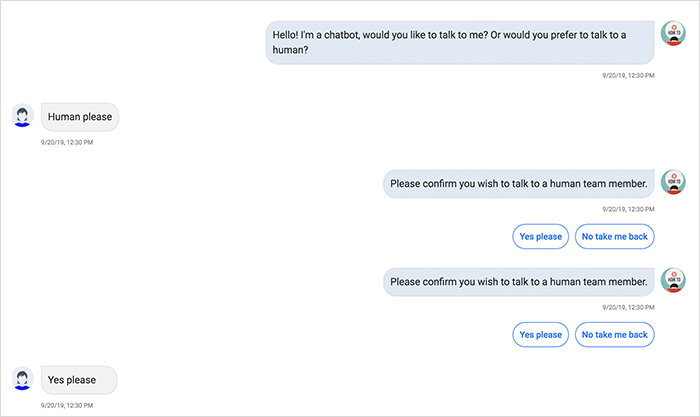Choose the first "Yes please" quick reply
Image resolution: width=700 pixels, height=417 pixels.
540,236
